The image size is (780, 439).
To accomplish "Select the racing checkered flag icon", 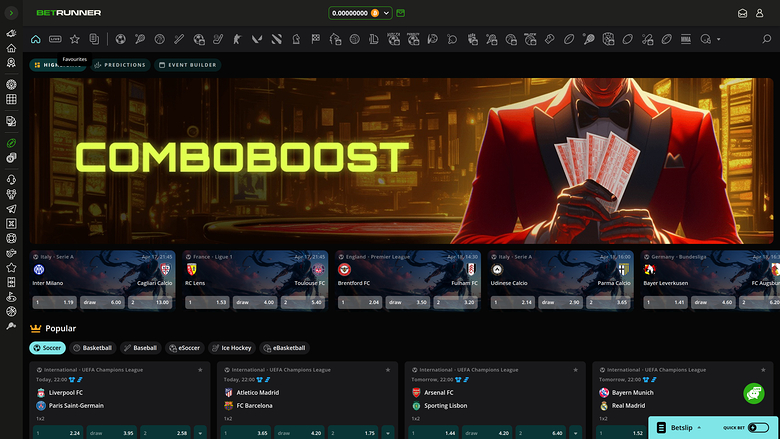I will (315, 39).
